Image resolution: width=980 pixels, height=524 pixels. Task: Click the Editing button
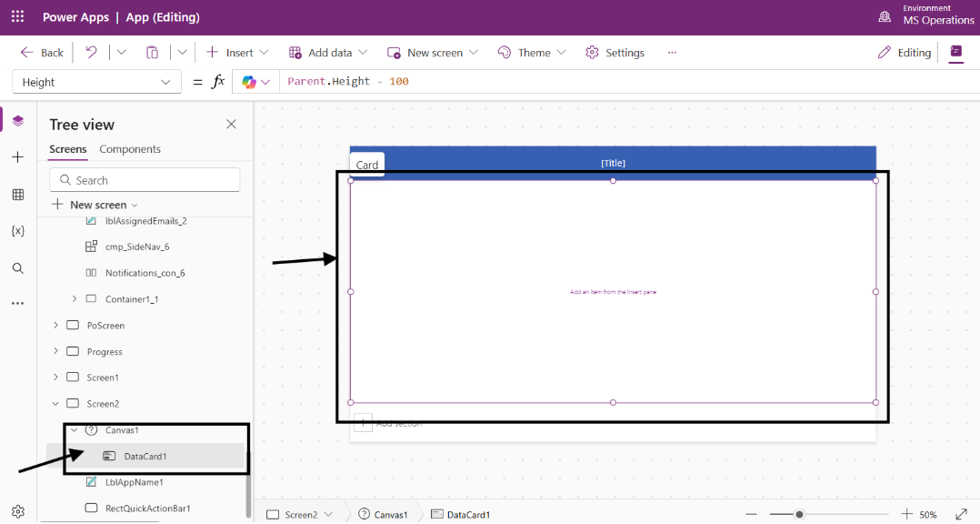(x=904, y=52)
